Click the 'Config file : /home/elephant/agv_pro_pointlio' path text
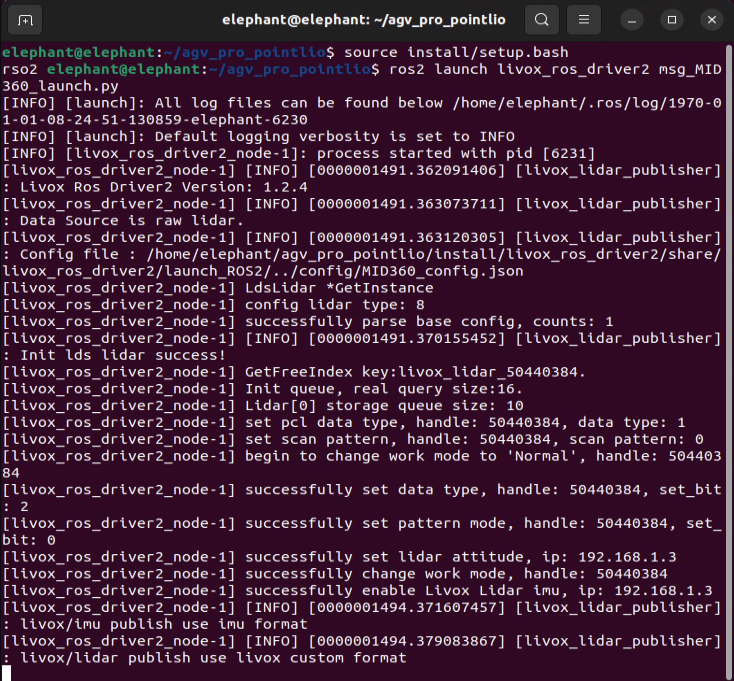The height and width of the screenshot is (681, 734). click(x=227, y=255)
